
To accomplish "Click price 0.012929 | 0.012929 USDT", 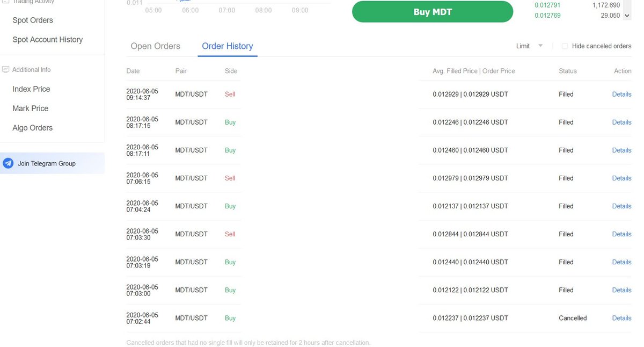I will pos(470,95).
